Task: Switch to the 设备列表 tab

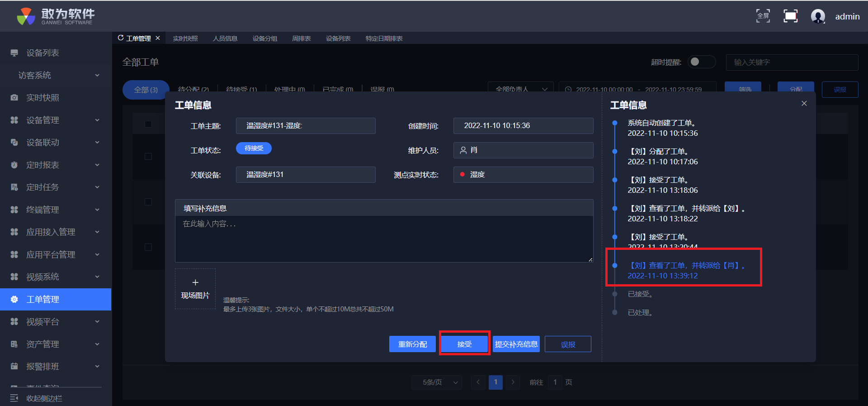Action: point(338,38)
